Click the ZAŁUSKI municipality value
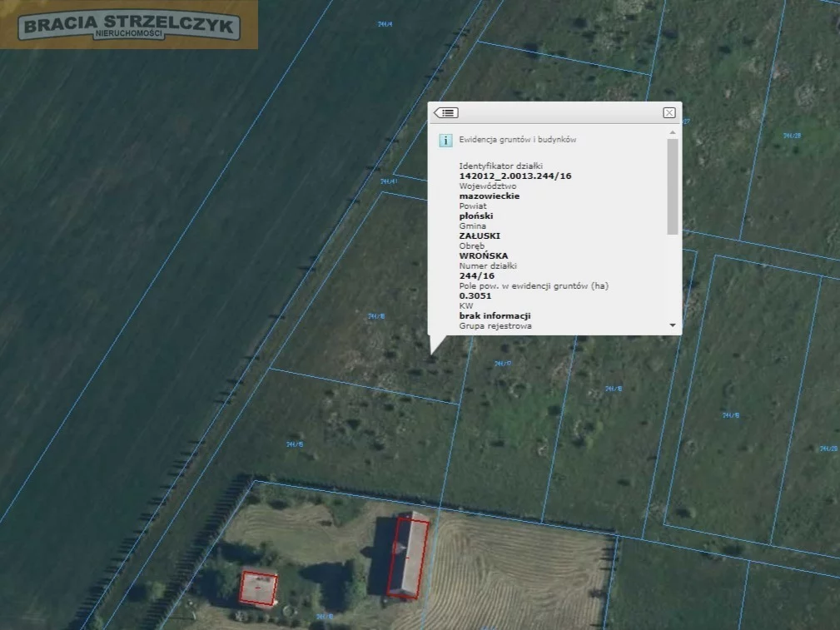840x630 pixels. (480, 236)
